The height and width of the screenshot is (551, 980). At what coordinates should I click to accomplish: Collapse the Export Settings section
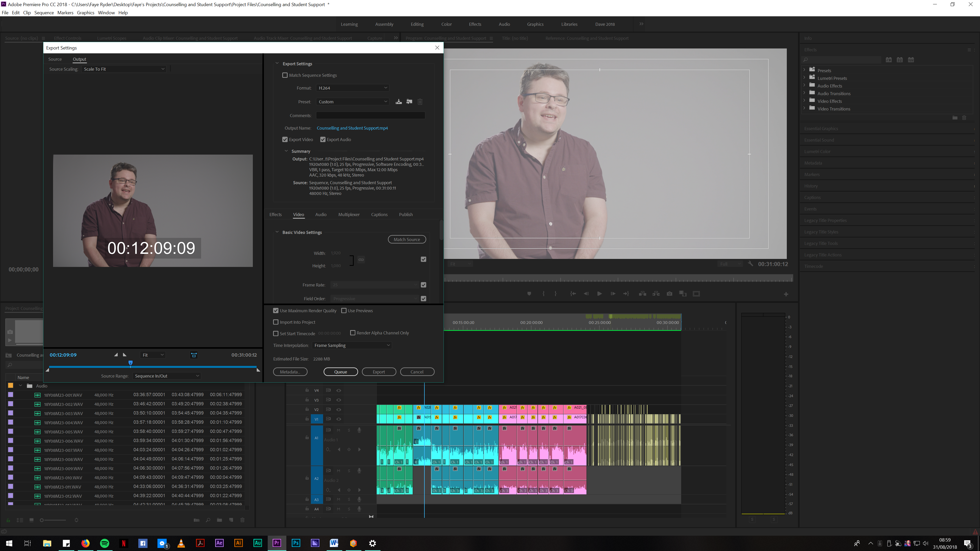coord(277,64)
